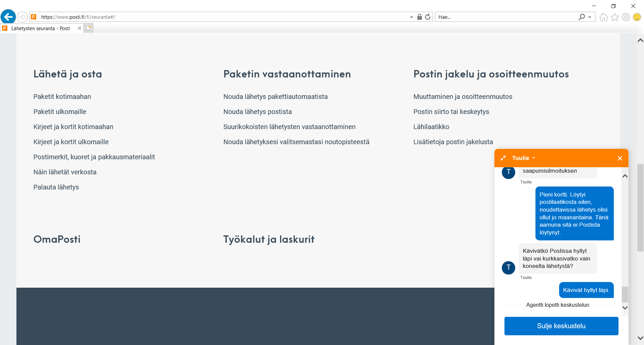
Task: Open the Paketit kotimaahan link
Action: tap(62, 97)
